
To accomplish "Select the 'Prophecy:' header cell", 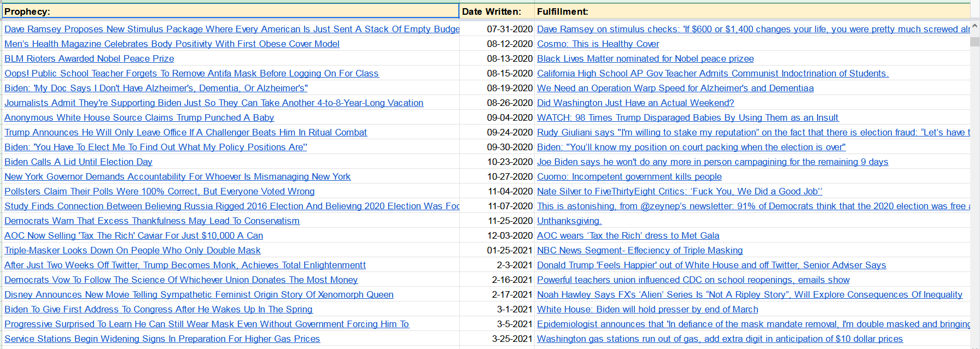I will tap(230, 11).
